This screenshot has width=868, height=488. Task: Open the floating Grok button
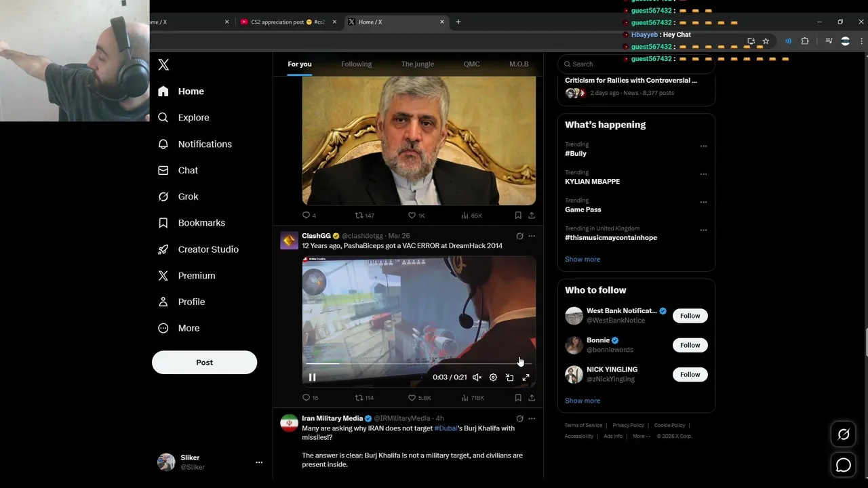pyautogui.click(x=844, y=434)
